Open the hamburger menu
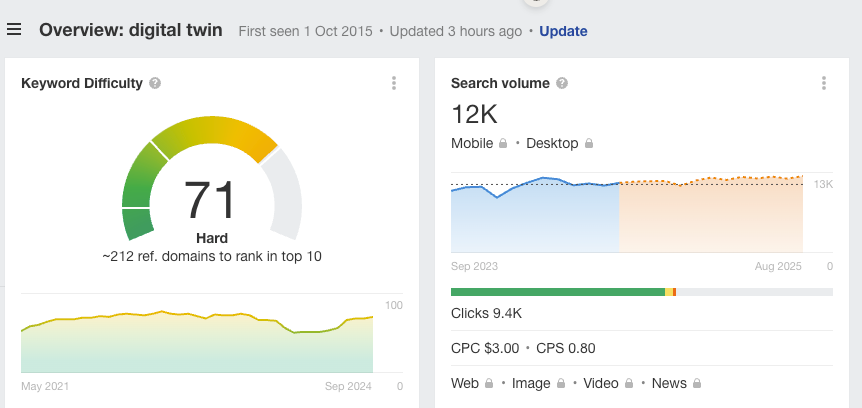 coord(14,29)
